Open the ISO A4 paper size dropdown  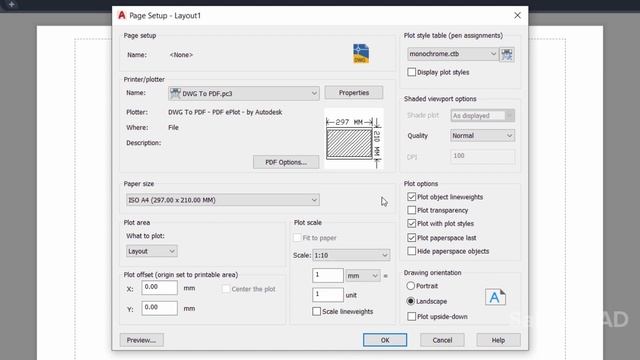pos(223,200)
